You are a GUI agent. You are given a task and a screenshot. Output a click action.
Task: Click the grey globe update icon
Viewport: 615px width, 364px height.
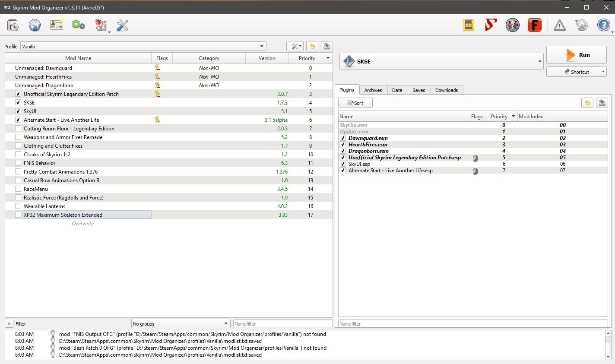582,25
